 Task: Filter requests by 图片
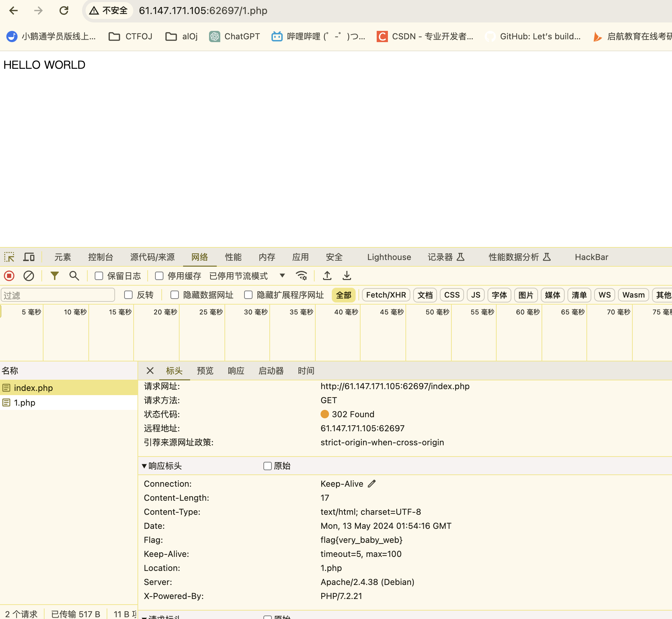[x=526, y=295]
